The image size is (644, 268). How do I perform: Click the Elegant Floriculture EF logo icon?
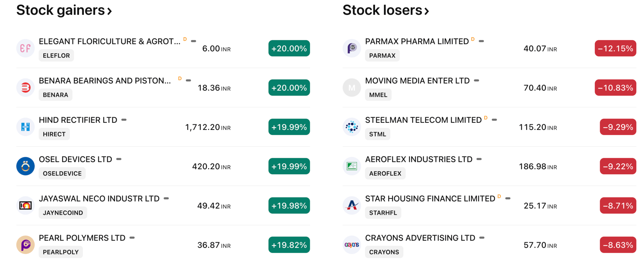(x=25, y=48)
